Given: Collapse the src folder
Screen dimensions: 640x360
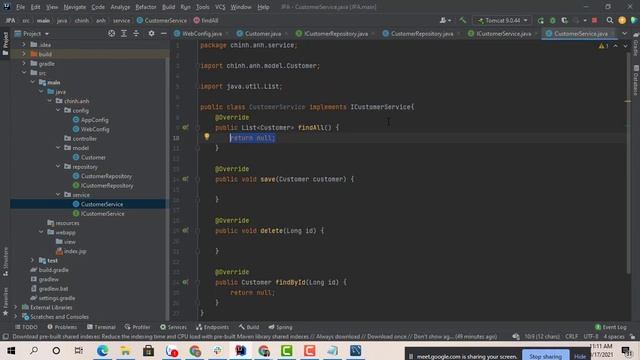Looking at the screenshot, I should point(24,73).
